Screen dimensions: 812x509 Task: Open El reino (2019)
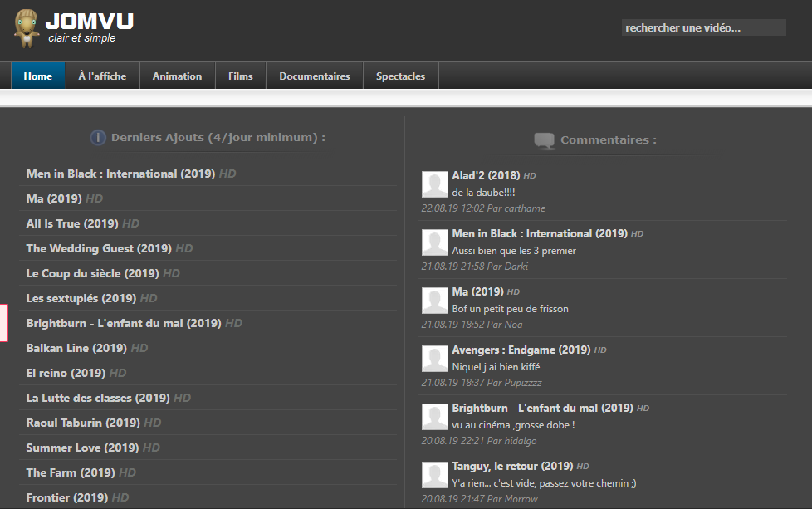click(66, 373)
